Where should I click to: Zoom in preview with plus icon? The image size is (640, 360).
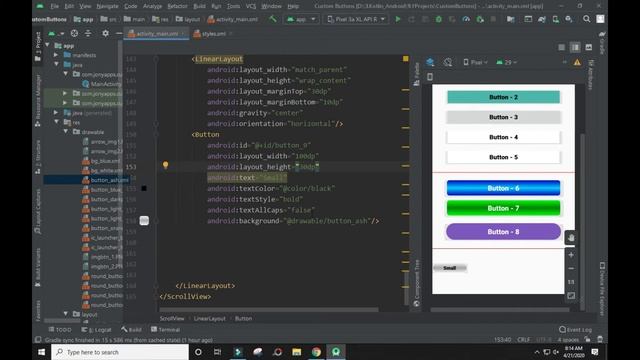click(571, 255)
